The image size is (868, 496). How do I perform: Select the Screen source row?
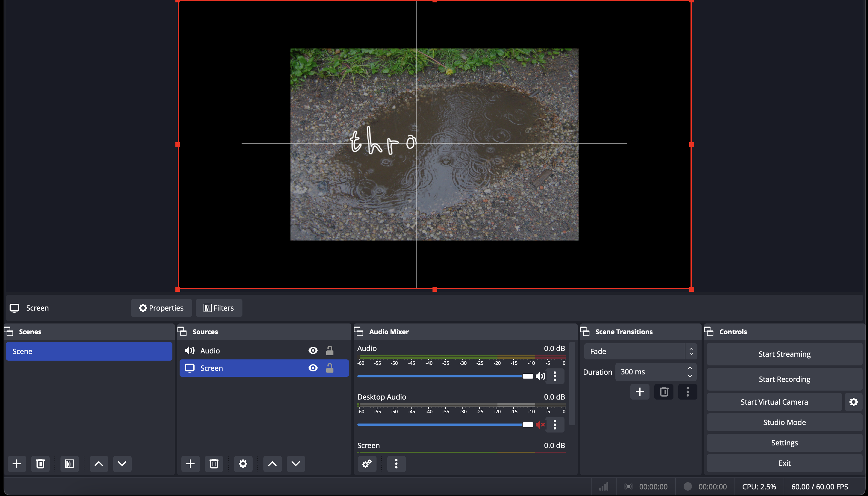point(264,368)
